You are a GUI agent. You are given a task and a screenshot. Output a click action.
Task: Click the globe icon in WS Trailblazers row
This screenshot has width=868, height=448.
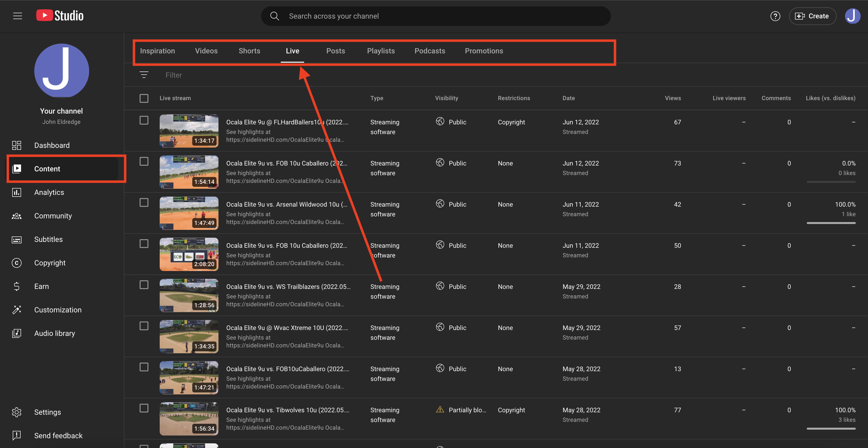(x=440, y=286)
